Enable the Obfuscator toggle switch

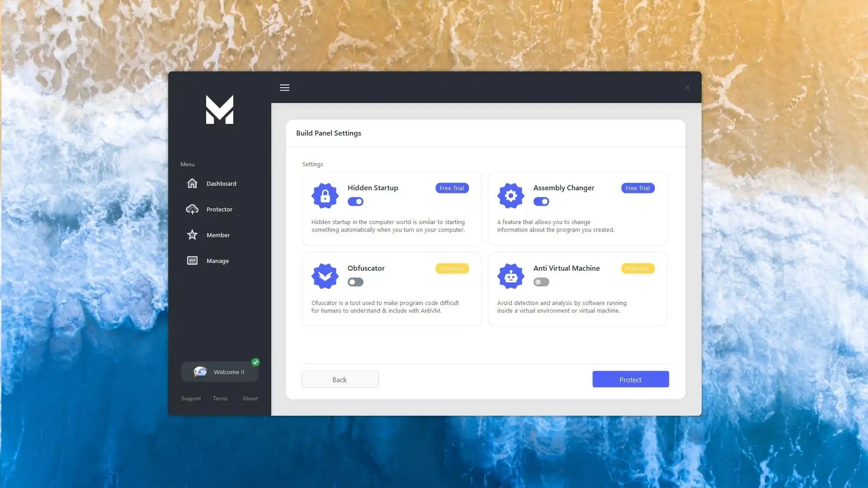(x=355, y=282)
